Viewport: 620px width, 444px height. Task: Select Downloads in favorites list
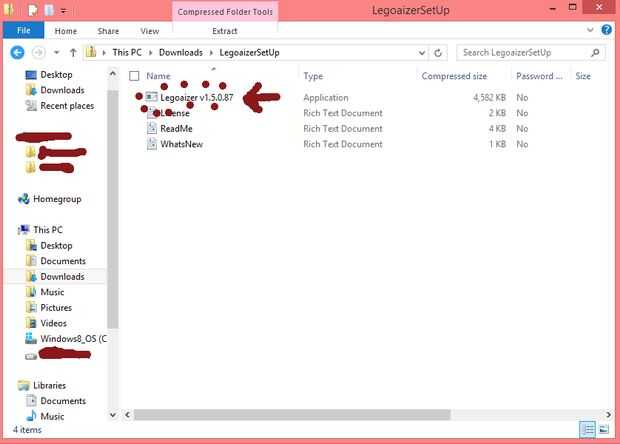pos(62,90)
